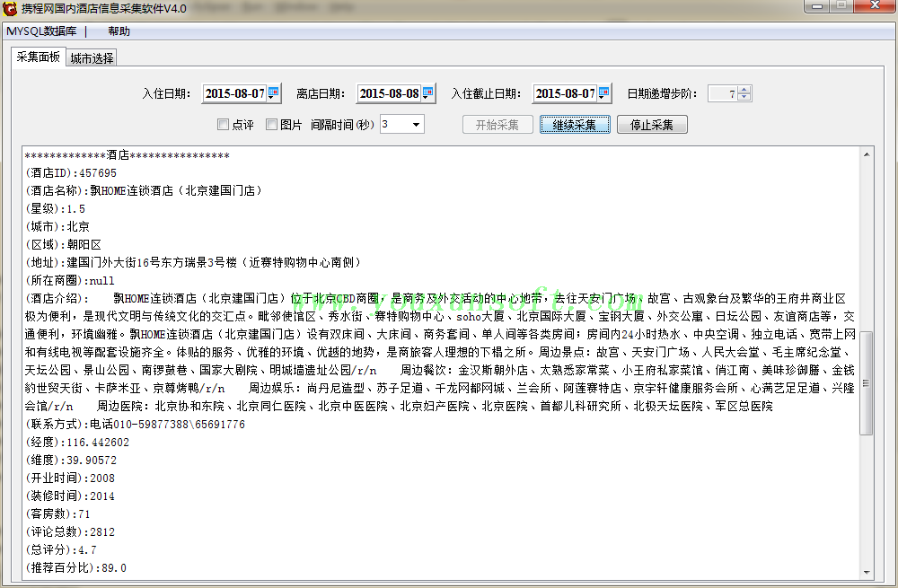Close the application window
Screen dimensions: 898x588
coord(875,5)
